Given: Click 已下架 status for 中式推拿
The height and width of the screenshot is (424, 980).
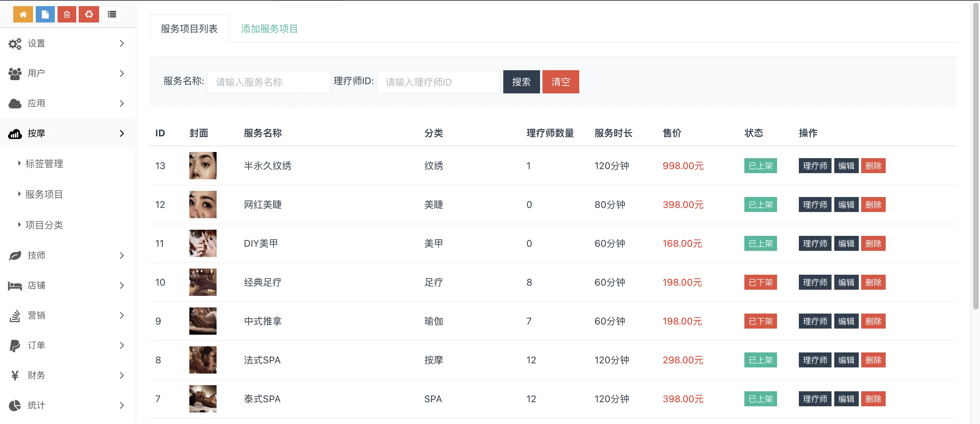Looking at the screenshot, I should (760, 321).
